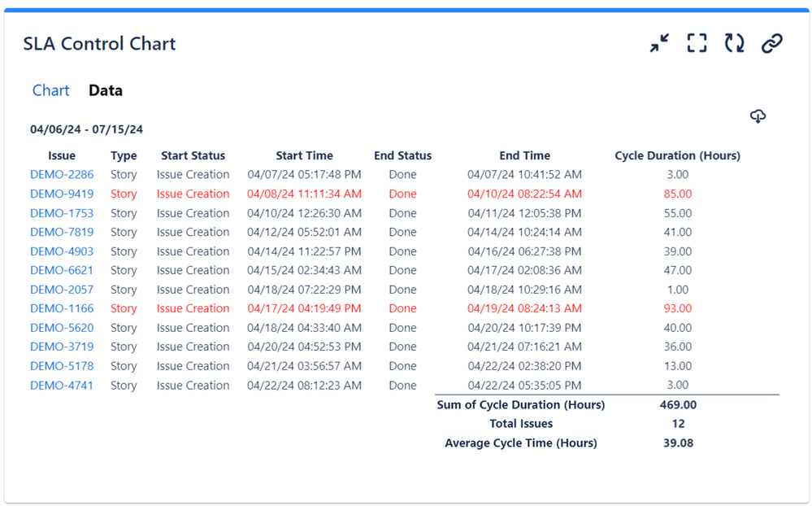Switch to the Chart tab

point(50,90)
